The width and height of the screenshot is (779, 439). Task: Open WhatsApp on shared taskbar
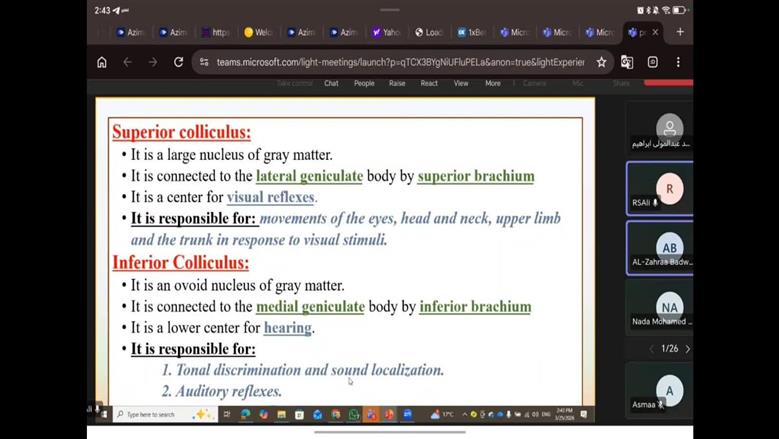coord(354,414)
